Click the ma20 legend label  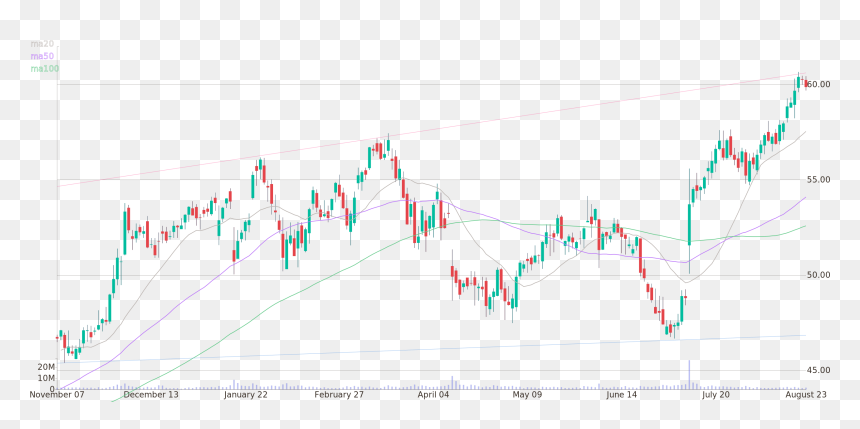coord(42,43)
